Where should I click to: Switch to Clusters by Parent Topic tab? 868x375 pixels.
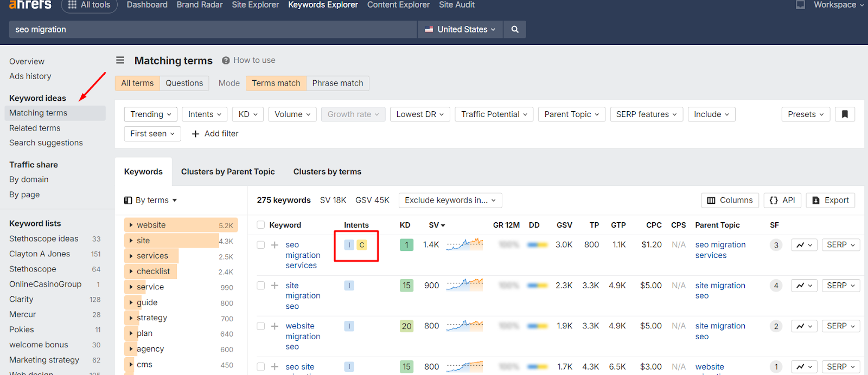[228, 172]
